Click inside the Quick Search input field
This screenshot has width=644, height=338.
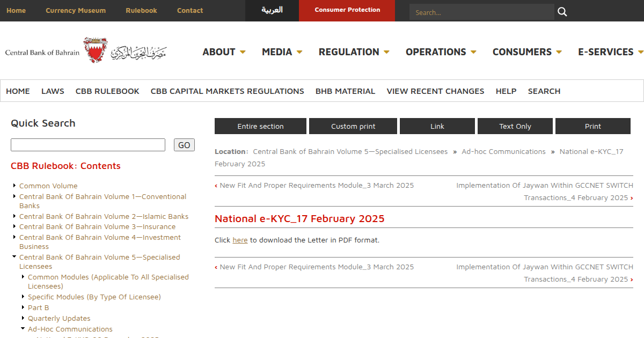[87, 145]
